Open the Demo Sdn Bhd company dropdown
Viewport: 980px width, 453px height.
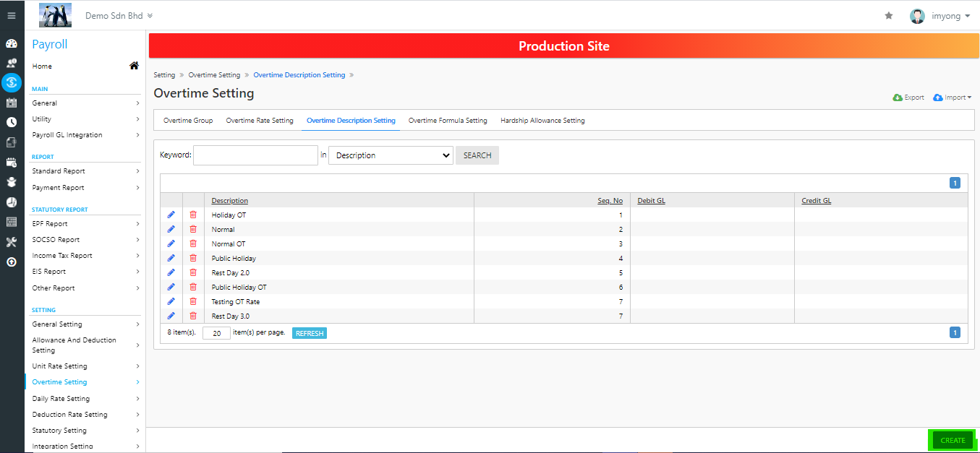pos(119,15)
